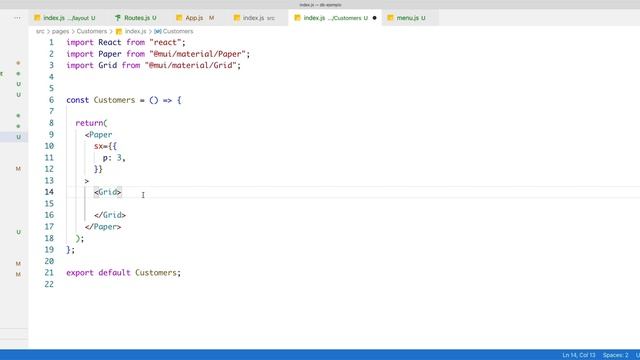Viewport: 640px width, 360px height.
Task: Click line number 14 in gutter
Action: pos(49,192)
